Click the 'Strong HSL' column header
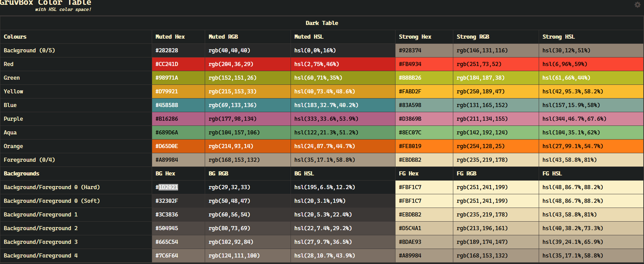Viewport: 644px width, 264px height. click(591, 37)
